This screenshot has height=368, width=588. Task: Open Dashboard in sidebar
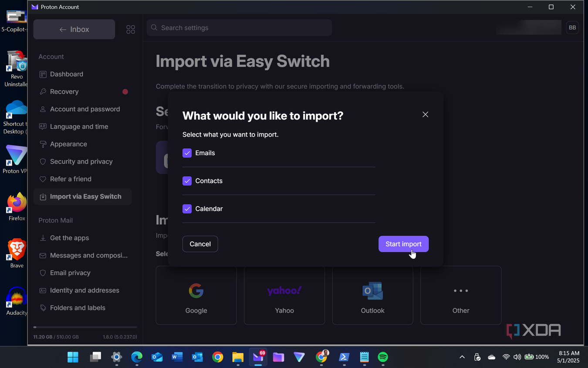83,74
